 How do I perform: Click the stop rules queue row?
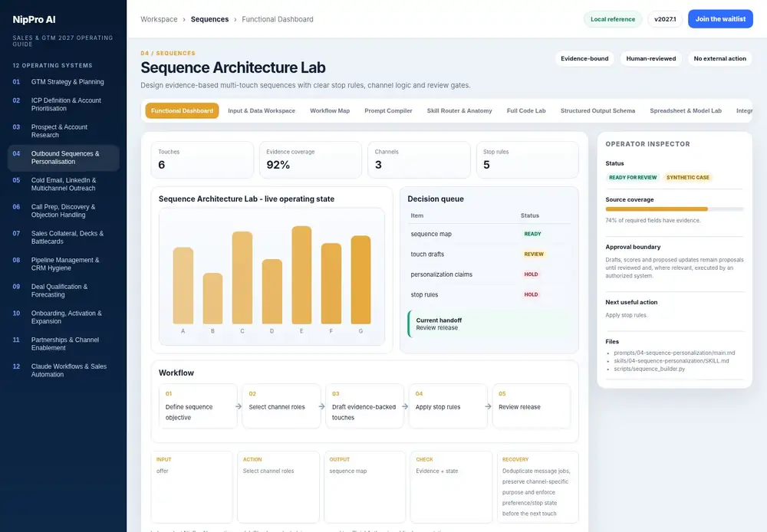coord(489,295)
